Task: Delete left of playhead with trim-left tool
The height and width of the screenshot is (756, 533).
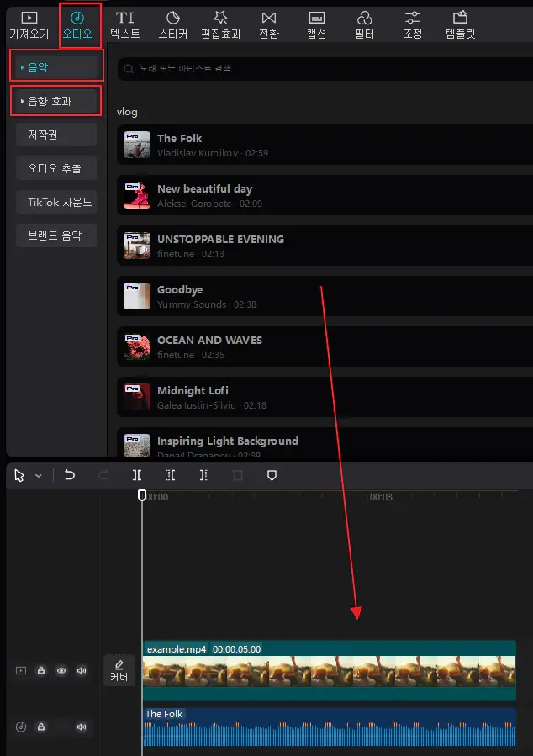Action: coord(171,475)
